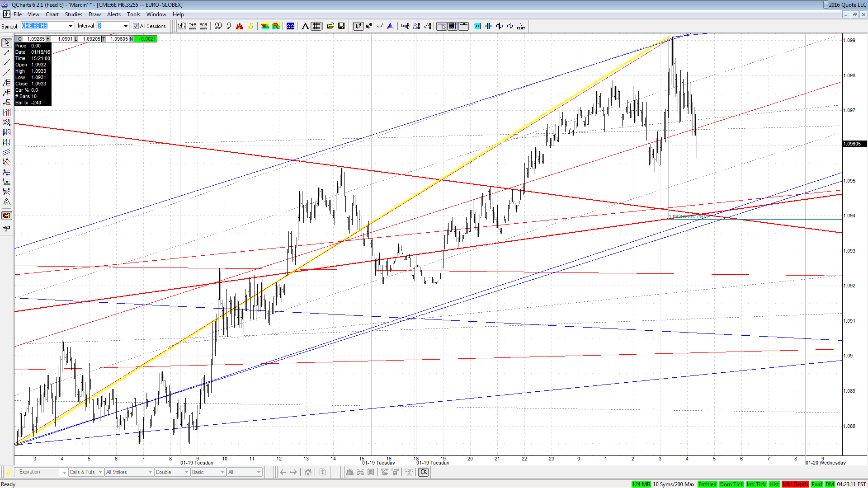Open the Interval dropdown

[x=126, y=26]
